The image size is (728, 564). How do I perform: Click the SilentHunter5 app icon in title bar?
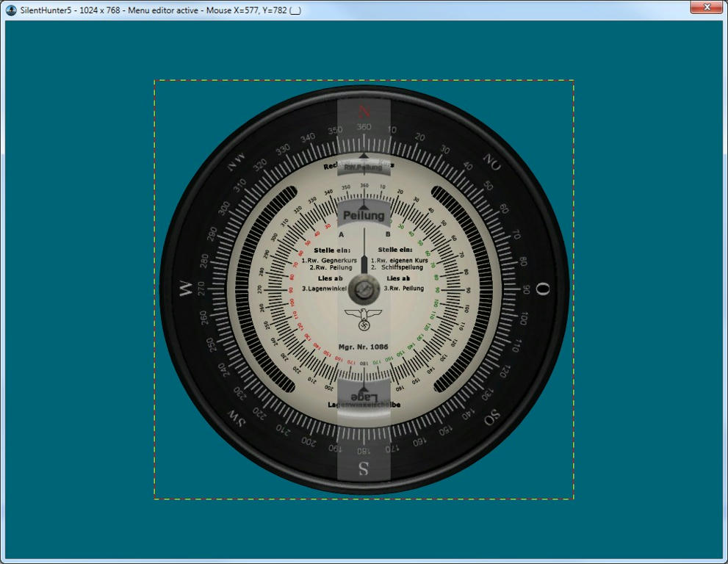(x=11, y=10)
